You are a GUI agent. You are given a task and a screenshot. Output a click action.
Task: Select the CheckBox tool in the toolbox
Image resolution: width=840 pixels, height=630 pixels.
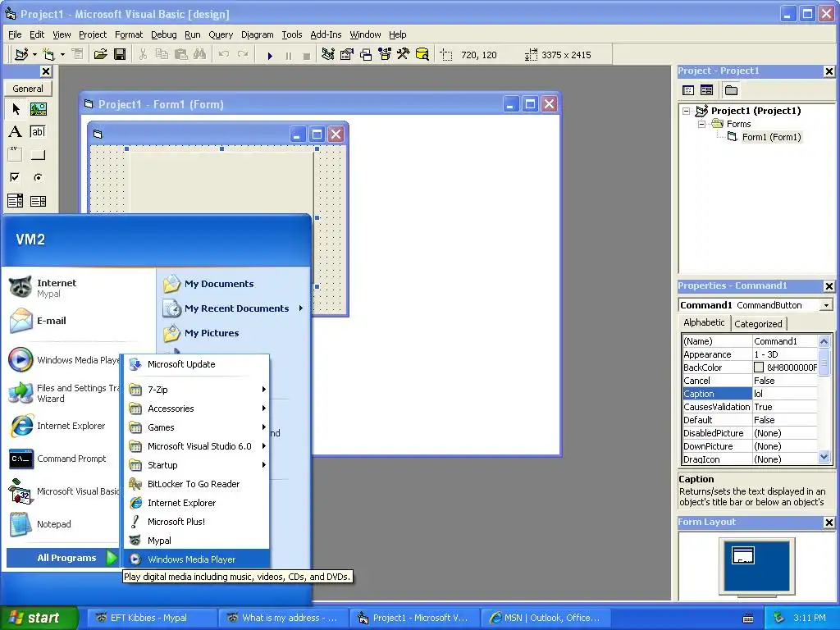(16, 177)
